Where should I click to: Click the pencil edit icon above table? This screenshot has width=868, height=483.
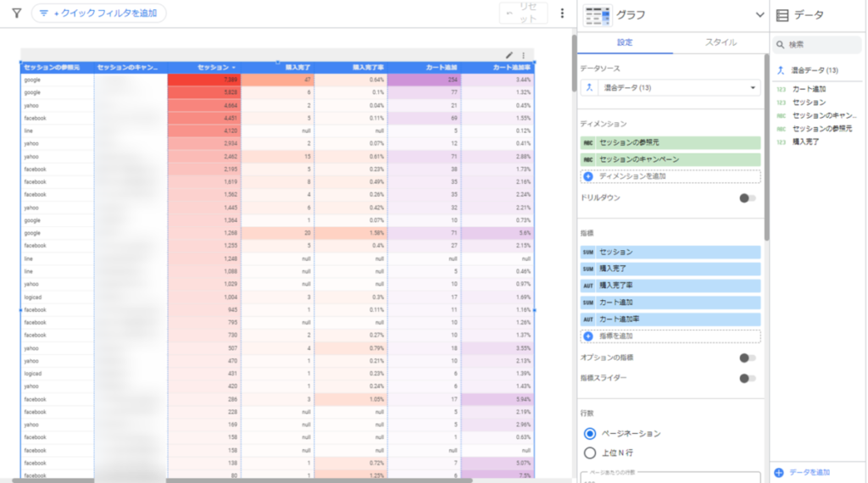509,55
